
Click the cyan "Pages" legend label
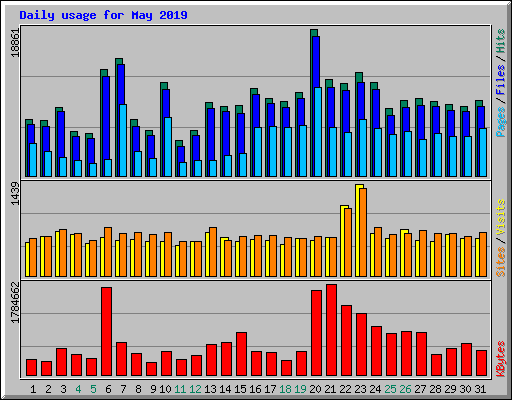[500, 122]
